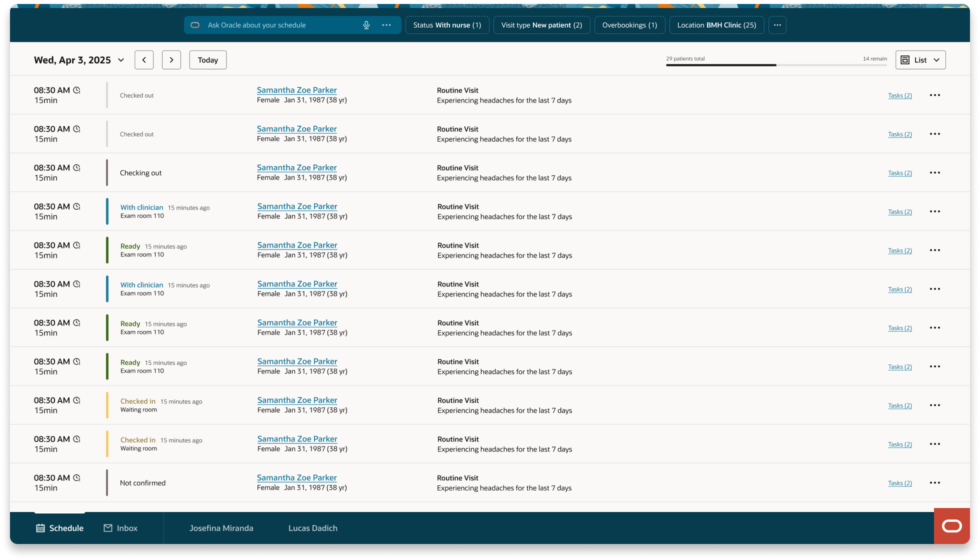The image size is (980, 560).
Task: Open Samantha Zoe Parker in the first Checked in row
Action: tap(297, 400)
